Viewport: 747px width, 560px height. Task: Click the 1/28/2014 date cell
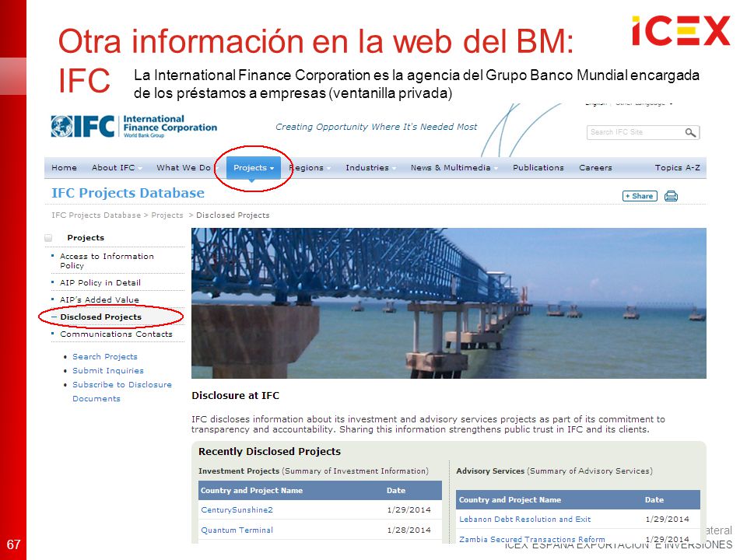(409, 530)
